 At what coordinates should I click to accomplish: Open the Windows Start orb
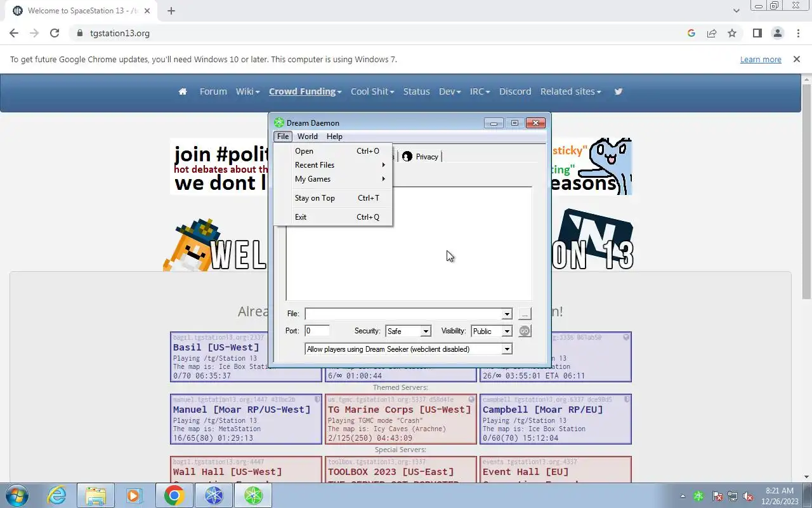17,495
